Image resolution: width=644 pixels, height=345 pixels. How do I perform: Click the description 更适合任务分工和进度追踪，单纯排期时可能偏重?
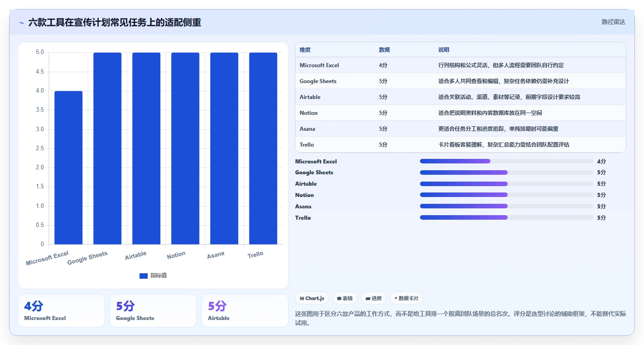[x=498, y=129]
